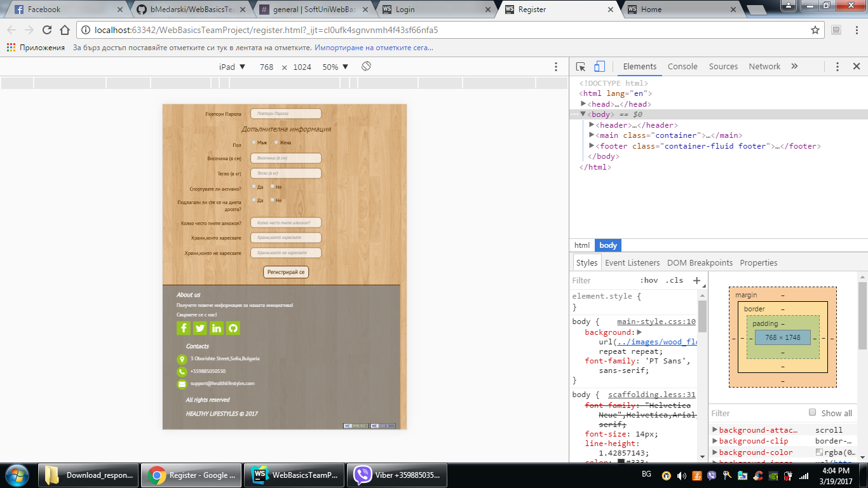Screen dimensions: 868x488
Task: Expand the footer element node
Action: click(x=592, y=146)
